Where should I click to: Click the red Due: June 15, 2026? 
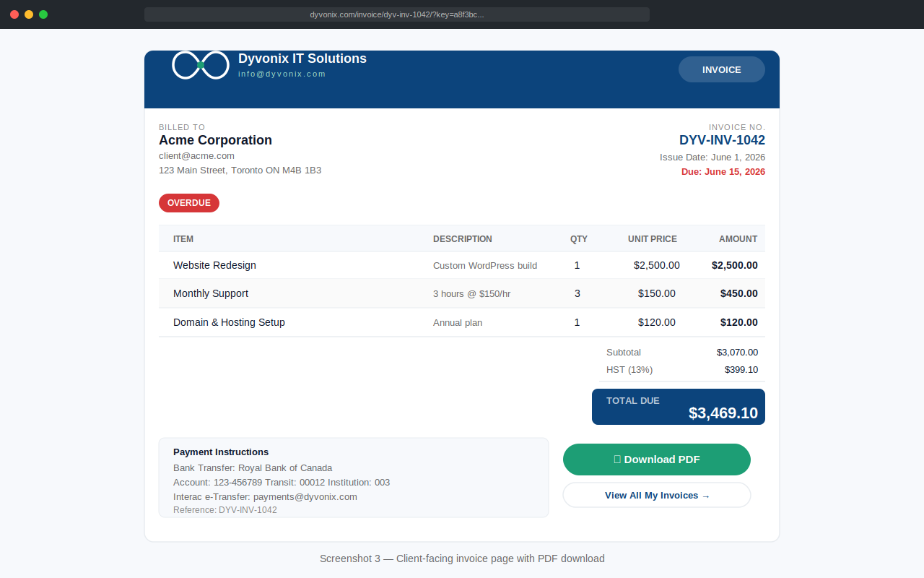[723, 172]
